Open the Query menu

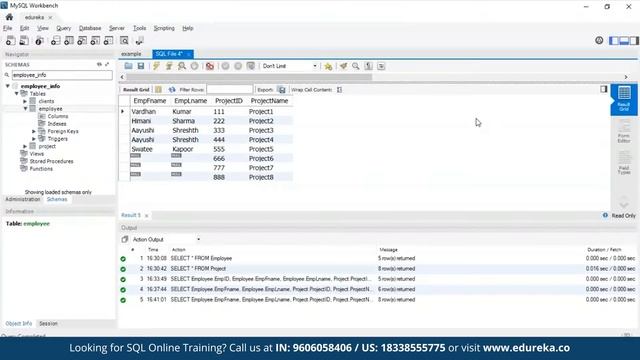[64, 28]
